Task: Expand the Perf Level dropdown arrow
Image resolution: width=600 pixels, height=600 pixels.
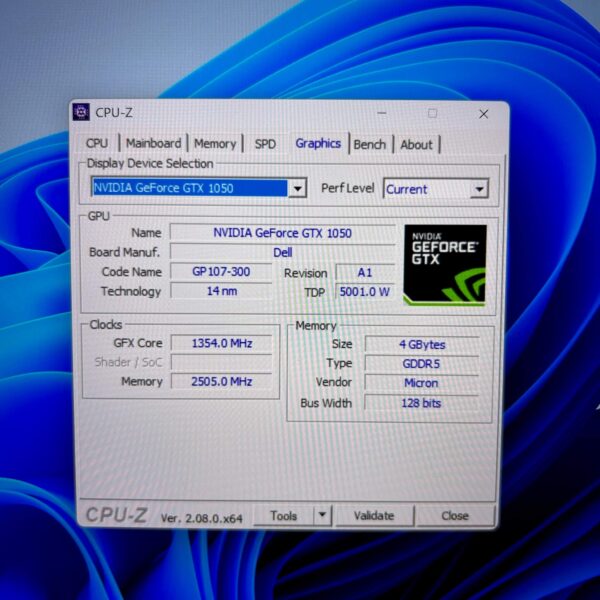Action: click(479, 189)
